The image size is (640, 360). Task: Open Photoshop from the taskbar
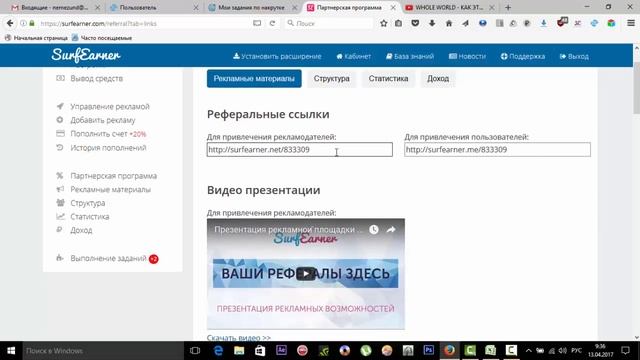429,350
